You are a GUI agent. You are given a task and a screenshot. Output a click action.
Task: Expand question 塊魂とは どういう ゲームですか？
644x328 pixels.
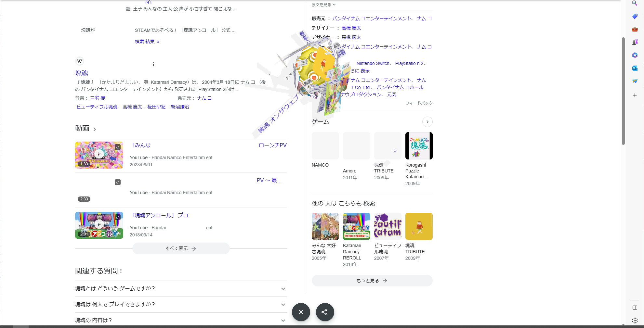click(181, 288)
